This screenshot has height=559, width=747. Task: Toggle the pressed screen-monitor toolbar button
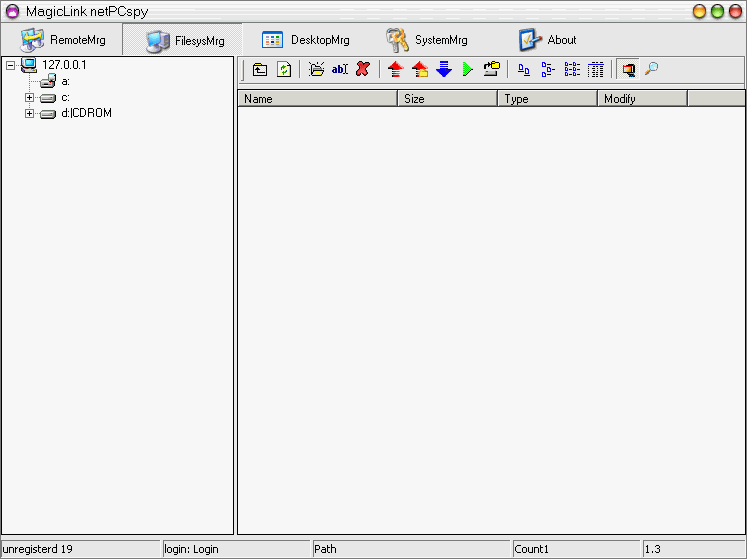click(628, 70)
